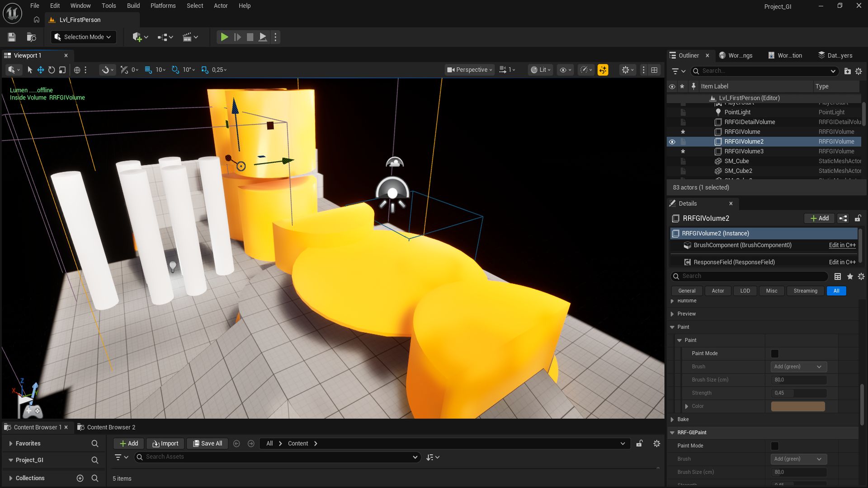
Task: Open the Tools menu
Action: [108, 5]
